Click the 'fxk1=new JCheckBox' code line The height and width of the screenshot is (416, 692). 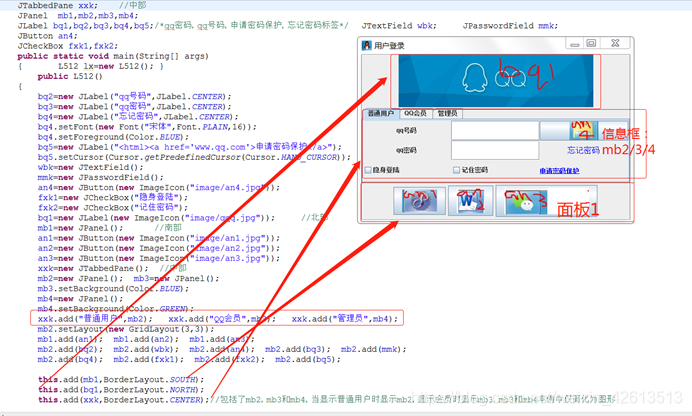point(113,198)
